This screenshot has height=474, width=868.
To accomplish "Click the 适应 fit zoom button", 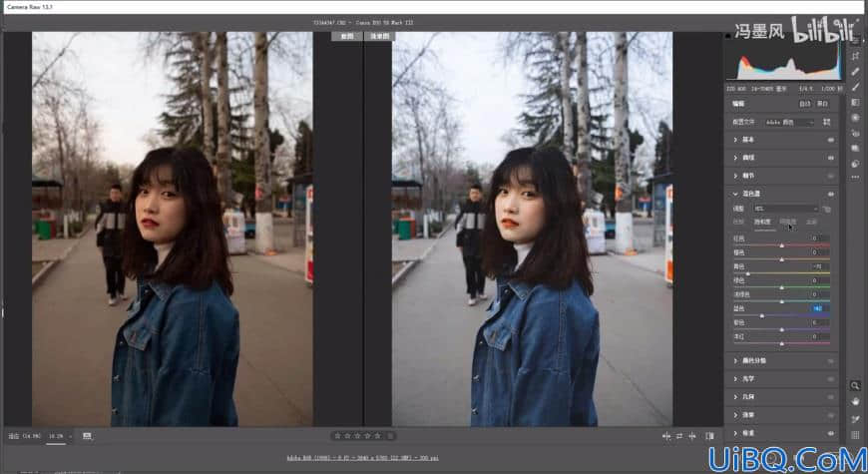I will [24, 436].
